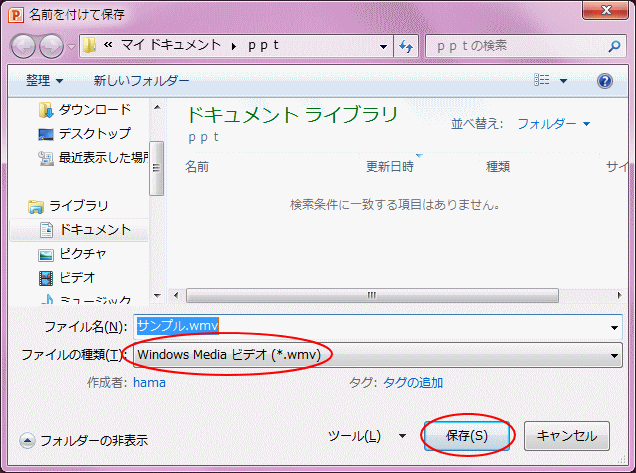
Task: Click the navigation pane vertical scrollbar thumb
Action: (157, 168)
